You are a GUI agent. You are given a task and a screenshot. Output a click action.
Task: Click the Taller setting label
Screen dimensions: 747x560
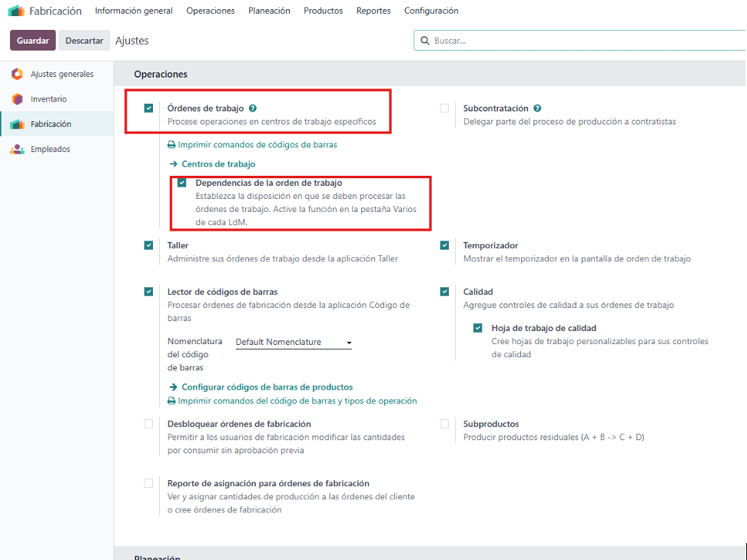point(178,245)
